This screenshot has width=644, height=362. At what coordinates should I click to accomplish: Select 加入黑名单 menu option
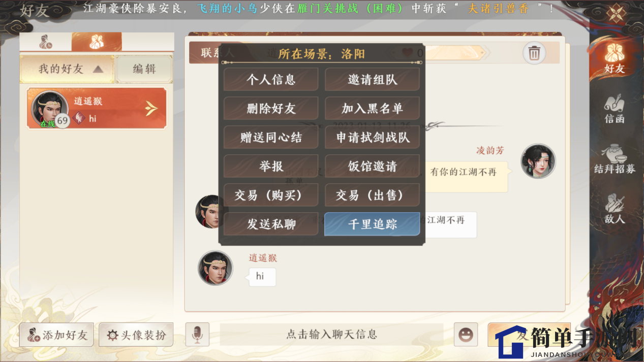point(372,109)
